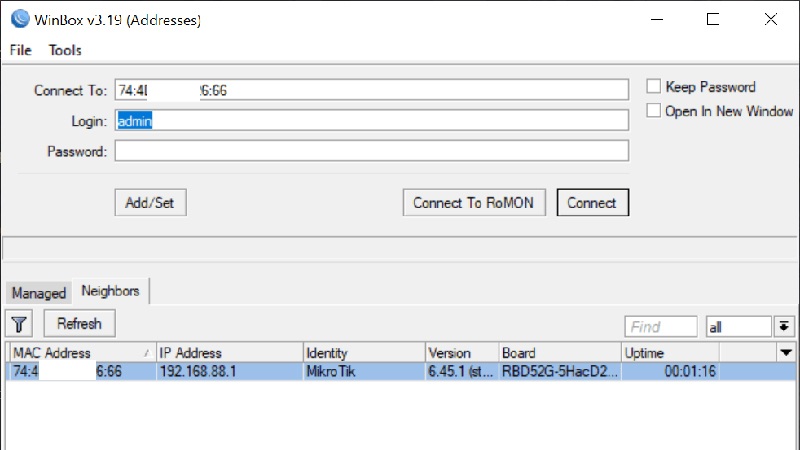Select the neighbor's MAC address cell
This screenshot has height=450, width=800.
(x=83, y=371)
